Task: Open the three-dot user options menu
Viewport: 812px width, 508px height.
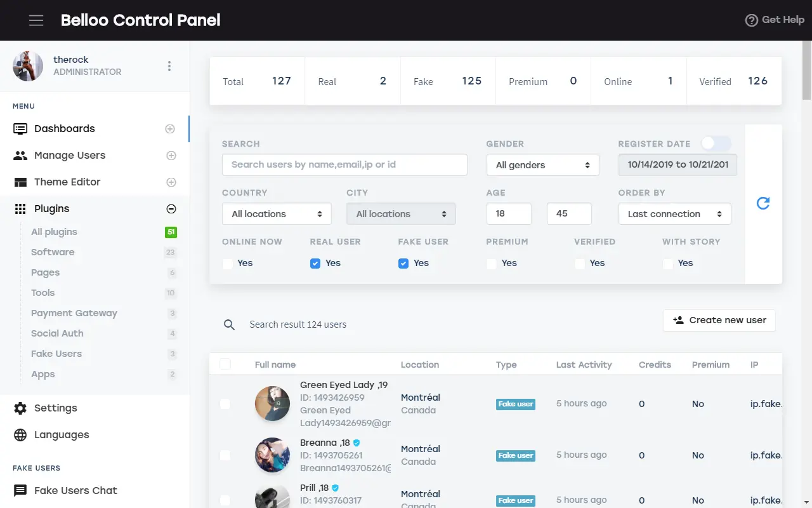Action: 169,66
